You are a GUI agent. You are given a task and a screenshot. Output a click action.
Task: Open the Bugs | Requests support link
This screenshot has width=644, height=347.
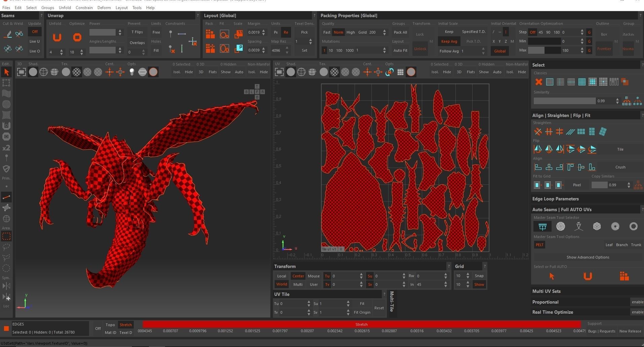coord(601,331)
